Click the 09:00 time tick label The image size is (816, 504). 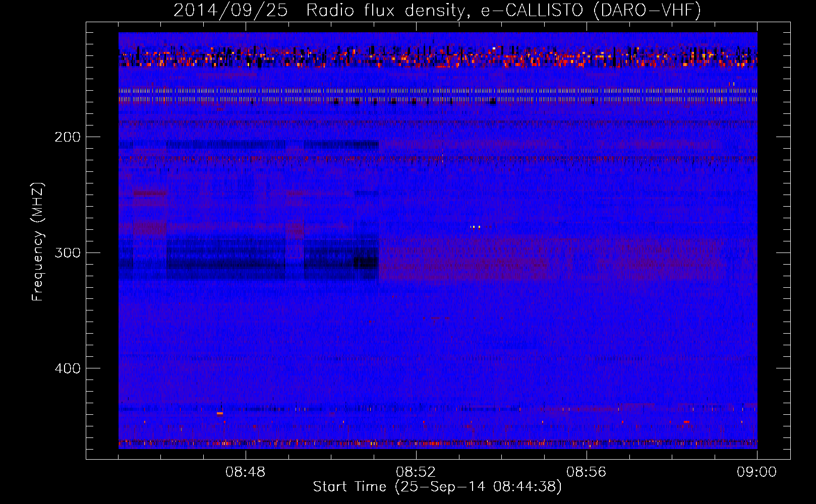(x=757, y=472)
